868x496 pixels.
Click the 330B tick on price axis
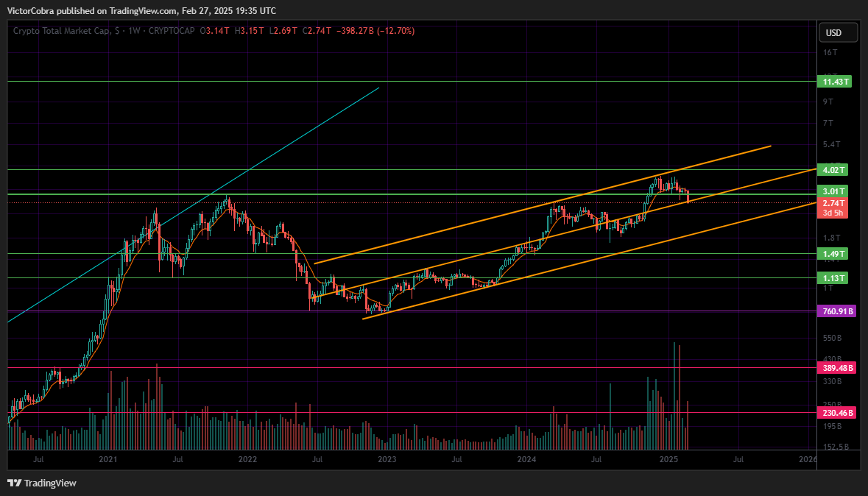[x=832, y=381]
